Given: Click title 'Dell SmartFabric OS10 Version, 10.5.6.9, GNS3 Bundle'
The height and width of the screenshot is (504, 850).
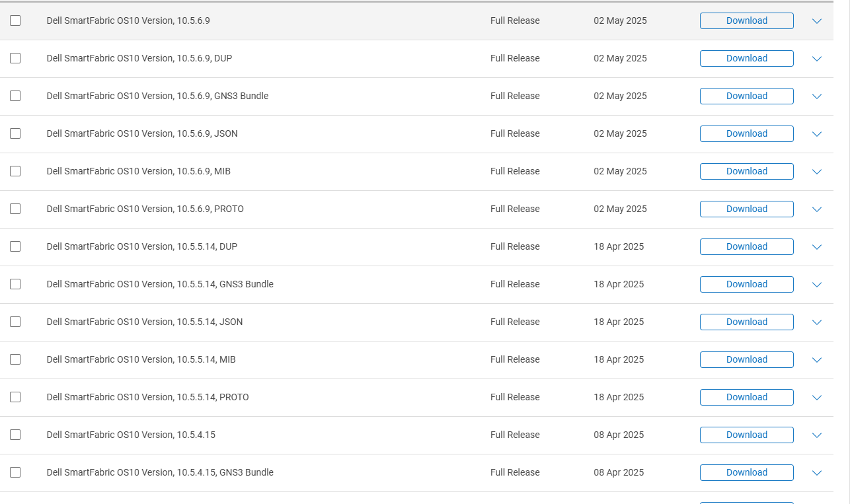Looking at the screenshot, I should click(x=157, y=96).
